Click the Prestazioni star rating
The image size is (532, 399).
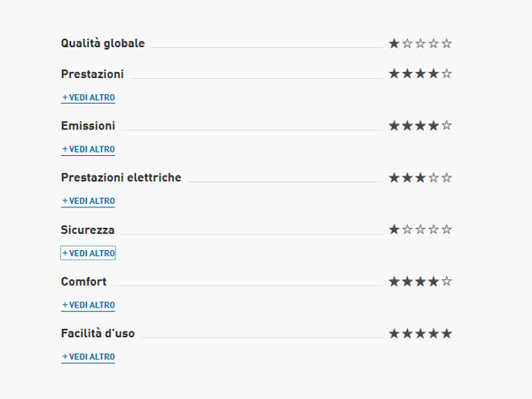(420, 74)
